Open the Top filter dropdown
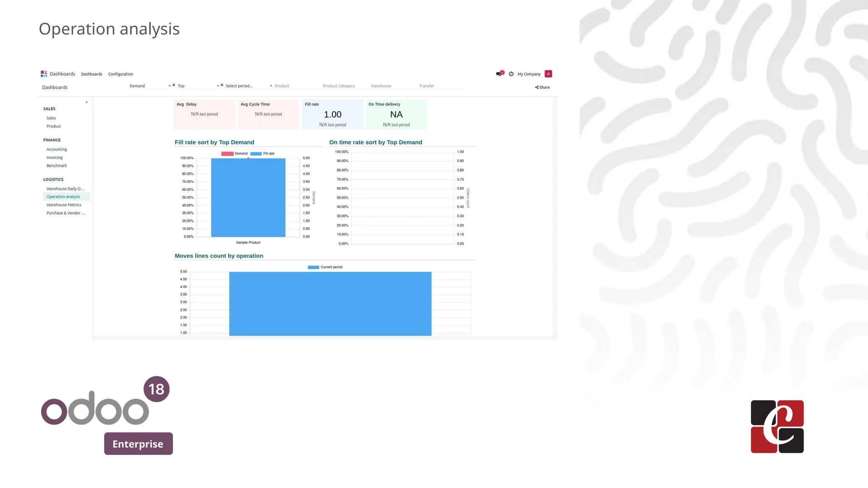Screen dimensions: 868x488 [x=198, y=86]
